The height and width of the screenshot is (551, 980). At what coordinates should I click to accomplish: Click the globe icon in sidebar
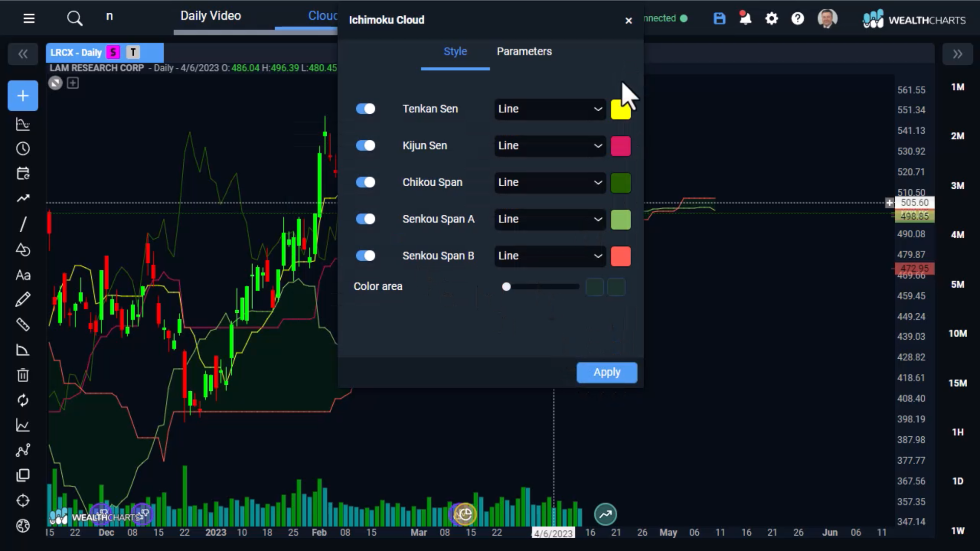23,525
